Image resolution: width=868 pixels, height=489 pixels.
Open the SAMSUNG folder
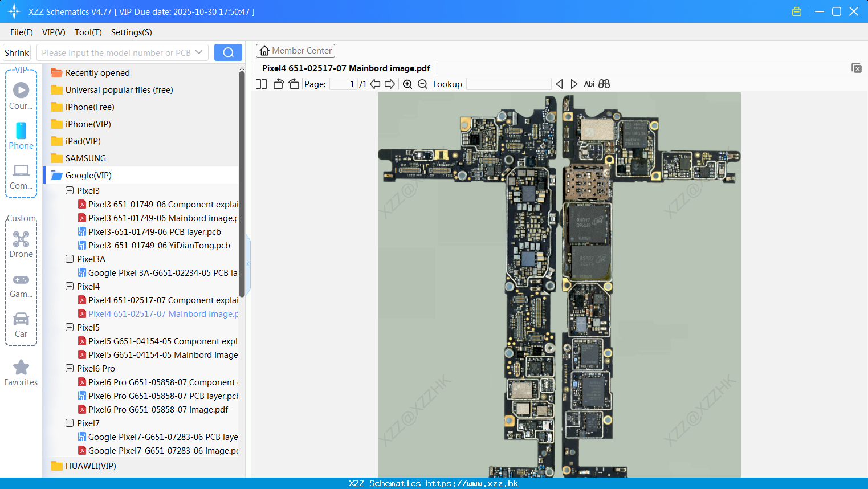[x=85, y=158]
